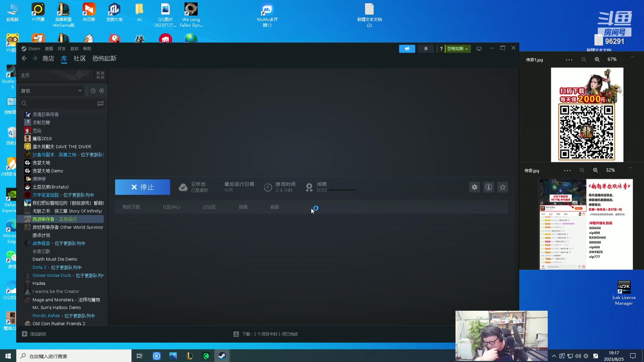Viewport: 644px width, 362px height.
Task: Open options menu of 传奇1.jpg viewer
Action: (x=569, y=60)
